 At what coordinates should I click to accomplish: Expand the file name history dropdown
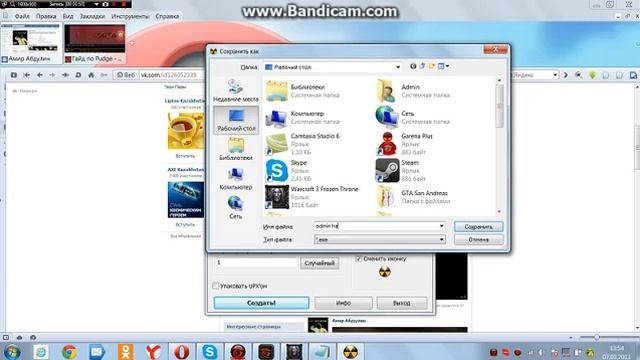click(441, 226)
